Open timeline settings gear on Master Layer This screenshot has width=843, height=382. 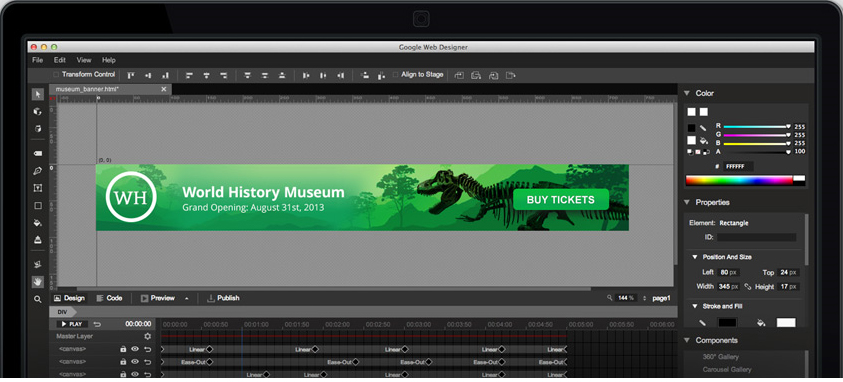click(147, 336)
